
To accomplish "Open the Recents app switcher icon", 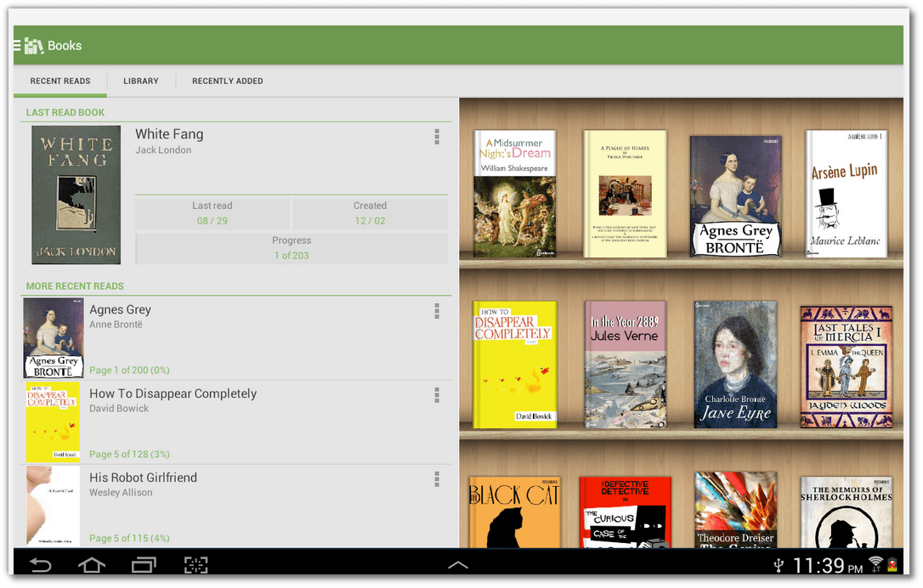I will pyautogui.click(x=144, y=564).
